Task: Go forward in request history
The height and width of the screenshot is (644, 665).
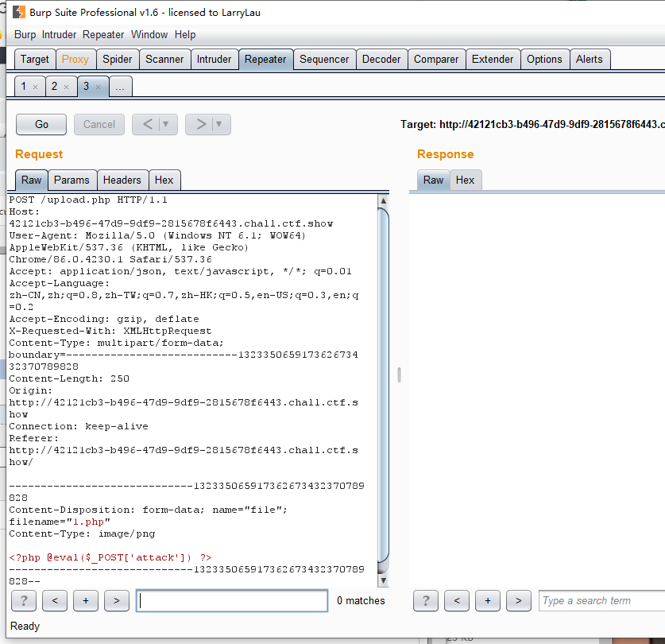Action: click(x=200, y=124)
